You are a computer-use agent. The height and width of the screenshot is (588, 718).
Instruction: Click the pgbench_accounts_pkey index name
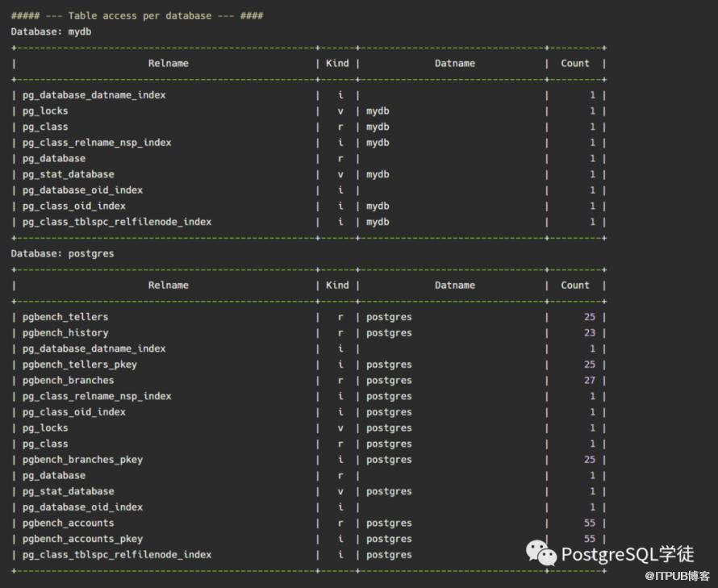[82, 539]
